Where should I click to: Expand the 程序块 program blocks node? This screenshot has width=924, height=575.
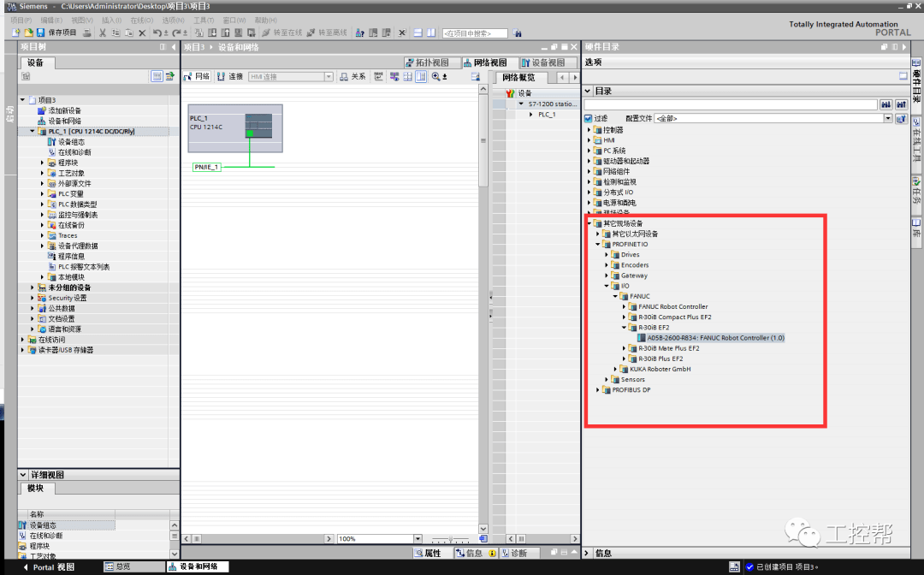[43, 163]
